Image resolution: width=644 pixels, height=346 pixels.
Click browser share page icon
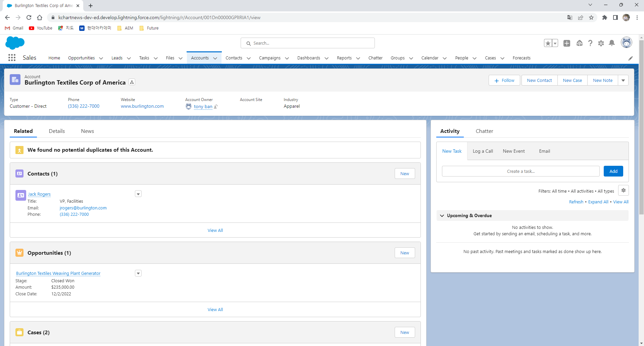click(581, 17)
